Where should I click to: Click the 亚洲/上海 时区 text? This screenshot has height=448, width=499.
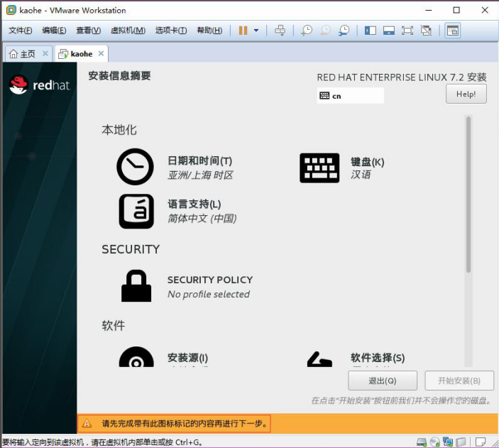(x=200, y=175)
